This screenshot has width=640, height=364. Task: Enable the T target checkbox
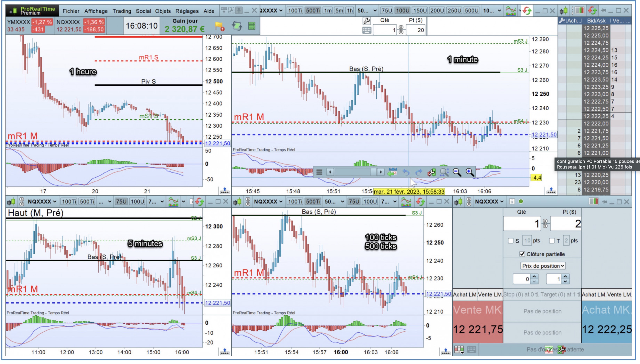552,241
